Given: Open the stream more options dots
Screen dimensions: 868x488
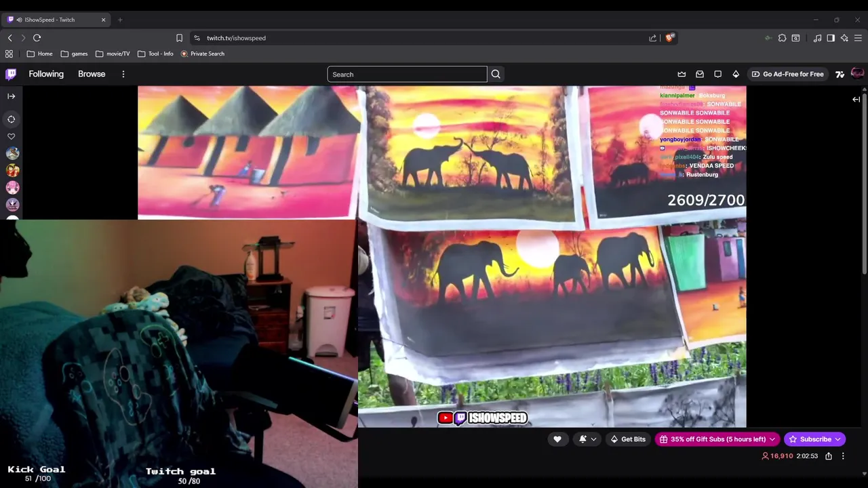Looking at the screenshot, I should click(x=843, y=456).
